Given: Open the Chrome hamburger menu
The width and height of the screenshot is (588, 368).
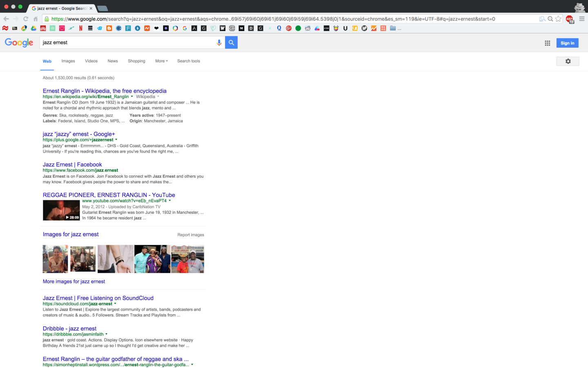Looking at the screenshot, I should click(x=581, y=19).
